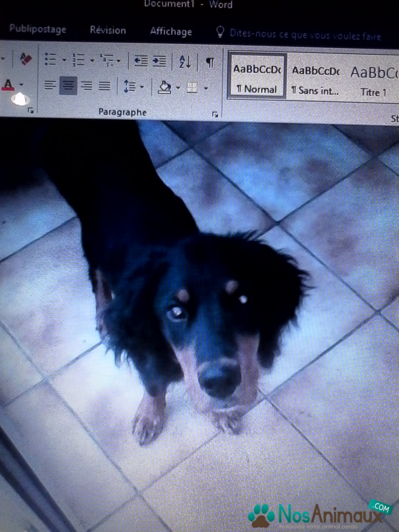The width and height of the screenshot is (399, 532).
Task: Click the multilevel list icon
Action: pos(106,60)
